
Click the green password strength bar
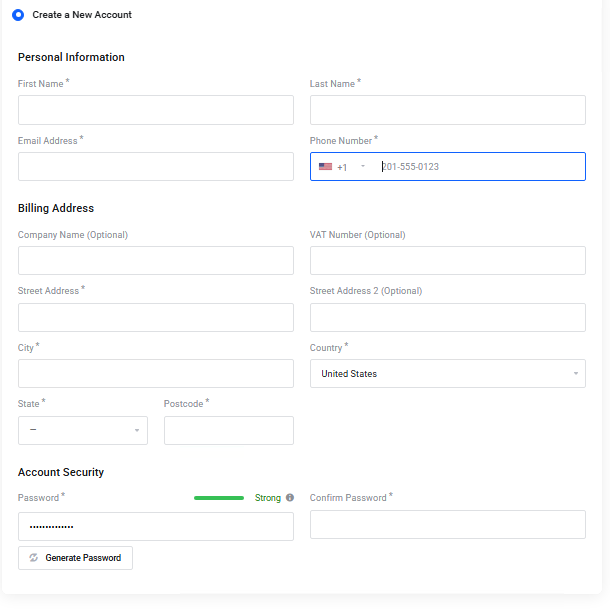point(219,498)
